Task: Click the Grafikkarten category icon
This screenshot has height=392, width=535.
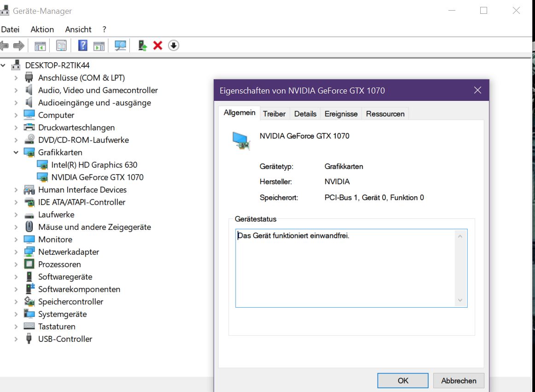Action: [29, 152]
